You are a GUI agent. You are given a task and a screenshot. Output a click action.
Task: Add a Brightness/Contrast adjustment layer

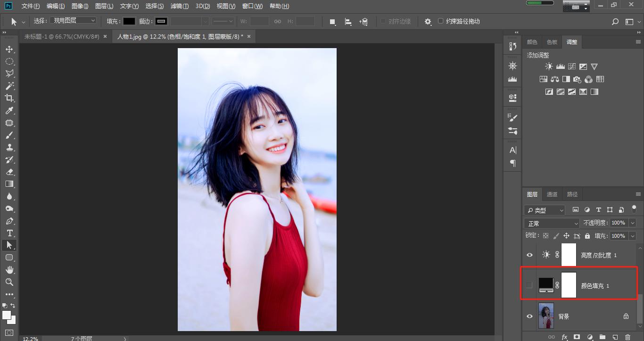tap(548, 67)
